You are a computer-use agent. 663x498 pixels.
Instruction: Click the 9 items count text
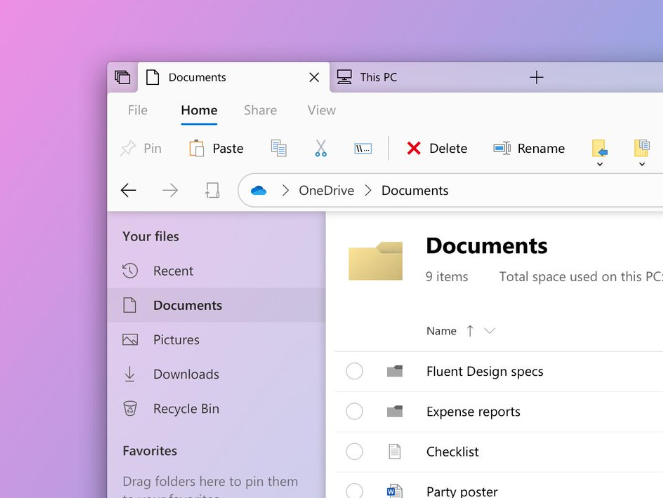447,277
